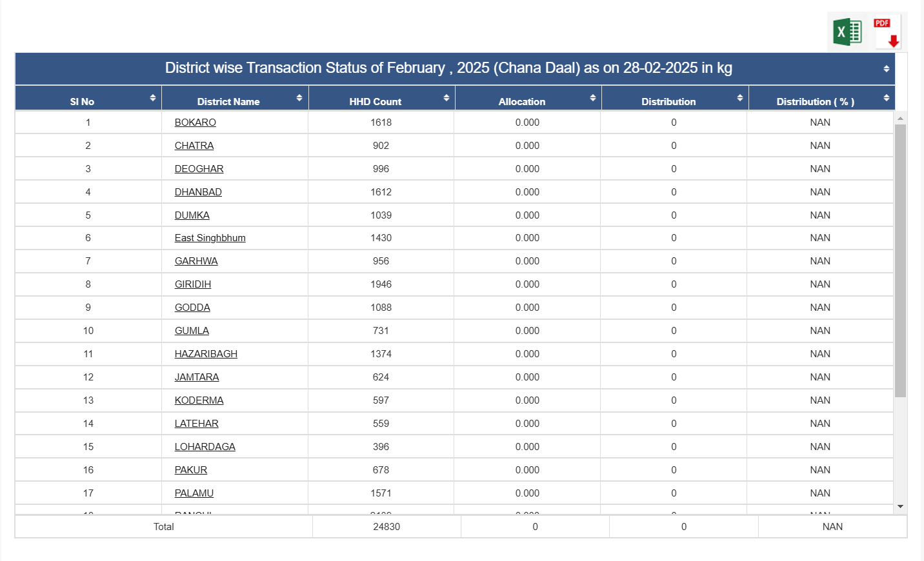The height and width of the screenshot is (561, 924).
Task: Click Distribution header text
Action: tap(668, 102)
